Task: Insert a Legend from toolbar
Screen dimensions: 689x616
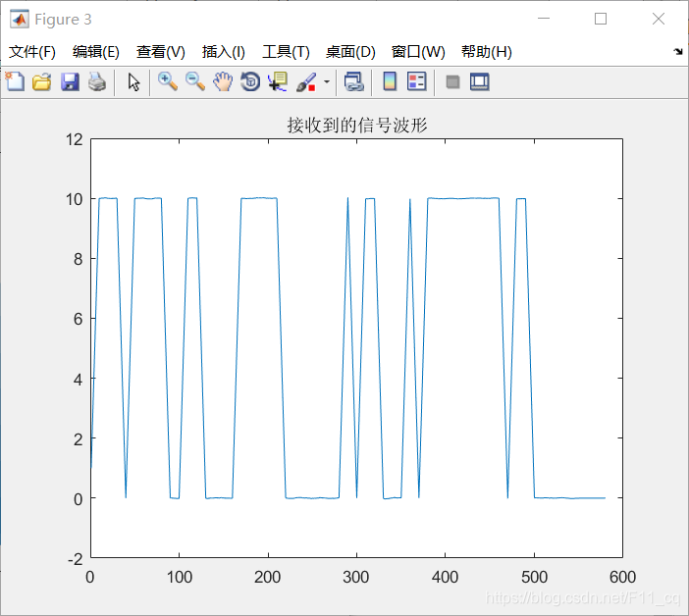Action: tap(416, 81)
